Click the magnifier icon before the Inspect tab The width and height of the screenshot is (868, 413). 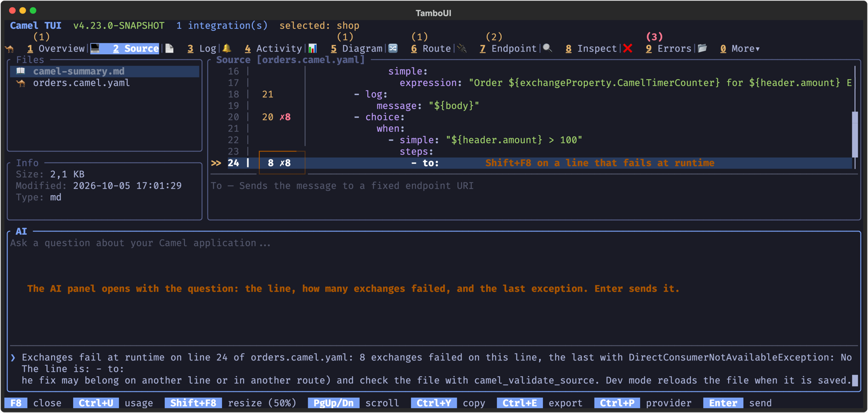pos(547,48)
